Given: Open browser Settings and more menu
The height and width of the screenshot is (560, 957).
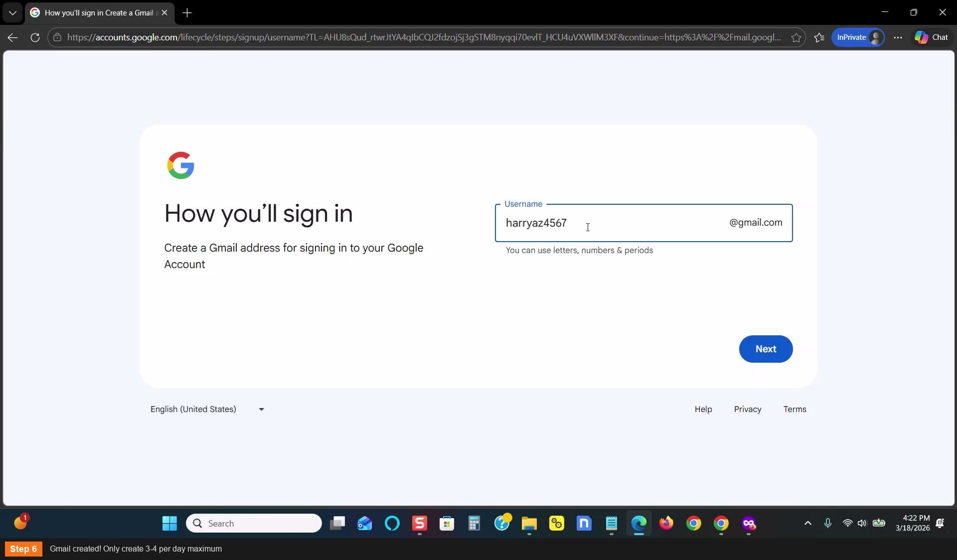Looking at the screenshot, I should 898,37.
